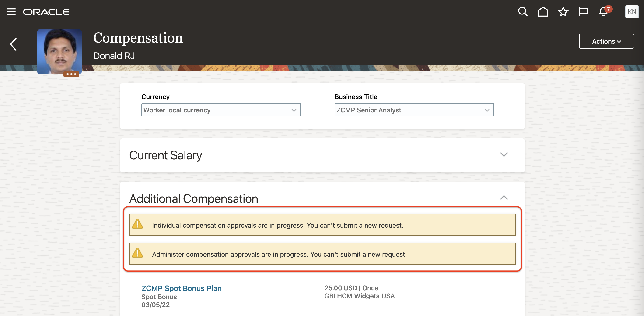Go to the Home icon
Image resolution: width=644 pixels, height=316 pixels.
point(543,12)
